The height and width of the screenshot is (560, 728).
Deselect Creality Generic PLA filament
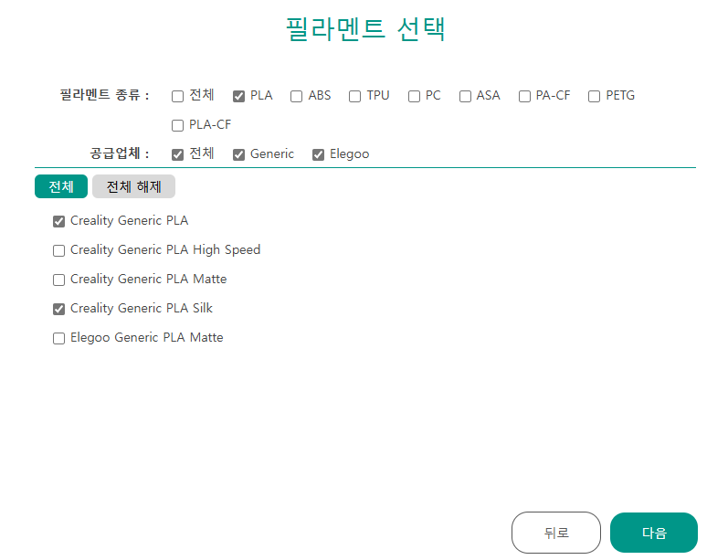[x=58, y=221]
